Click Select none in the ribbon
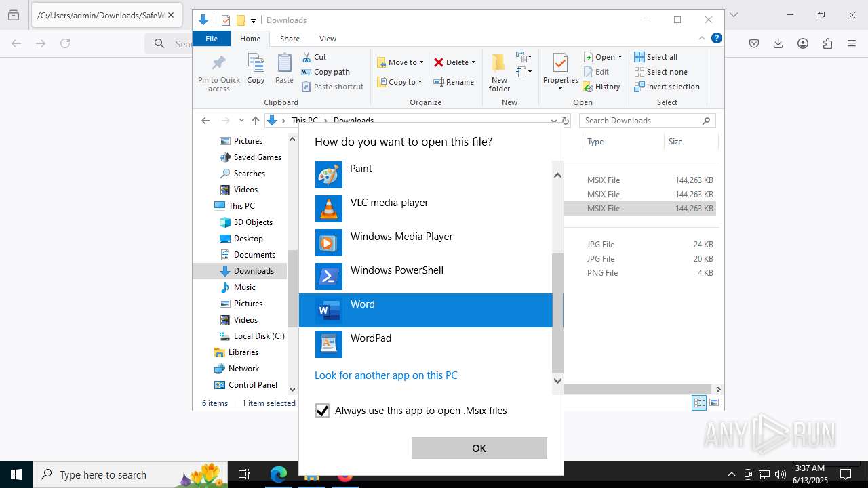868x488 pixels. point(660,72)
